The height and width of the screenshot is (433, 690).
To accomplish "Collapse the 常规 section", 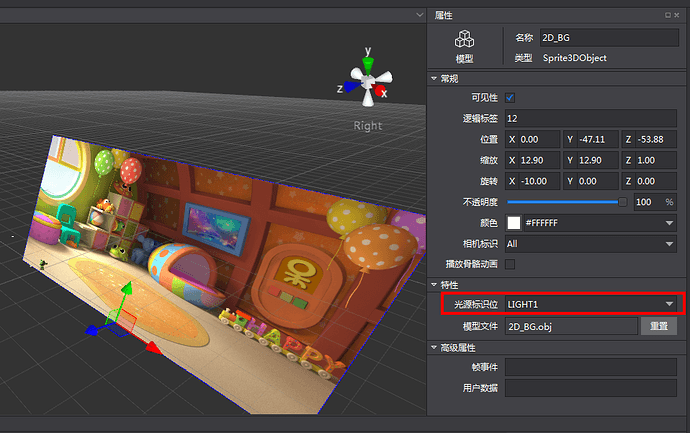I will coord(434,79).
